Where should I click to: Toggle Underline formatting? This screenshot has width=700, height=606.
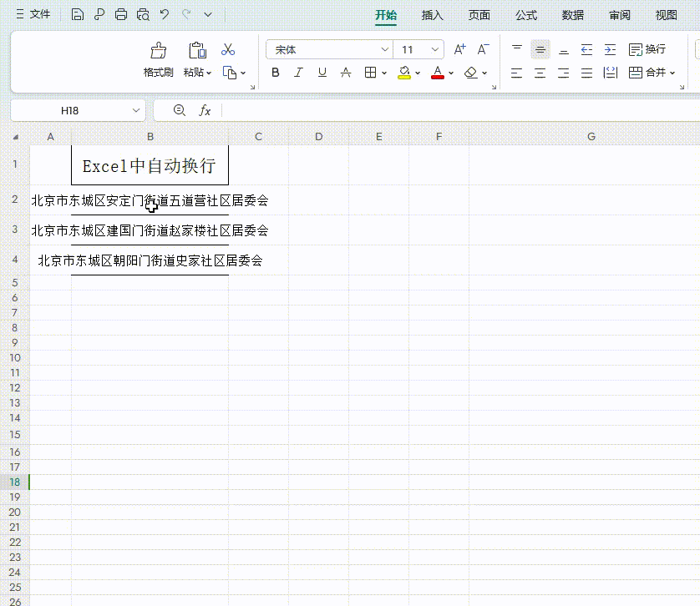coord(322,73)
